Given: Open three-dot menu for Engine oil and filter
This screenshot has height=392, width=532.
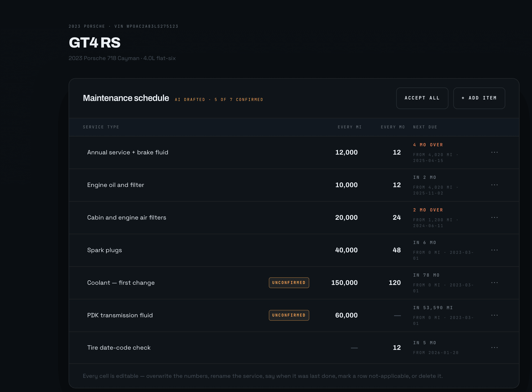Looking at the screenshot, I should pyautogui.click(x=494, y=185).
